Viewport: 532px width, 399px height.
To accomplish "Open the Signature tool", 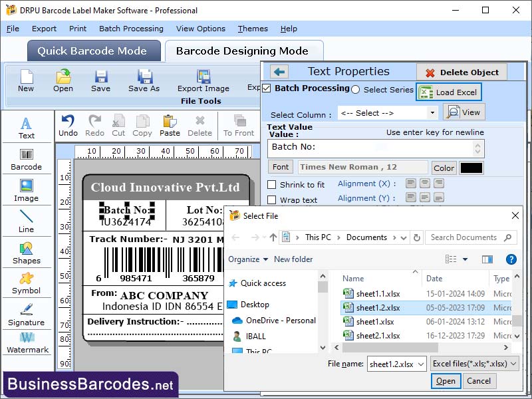I will 27,315.
